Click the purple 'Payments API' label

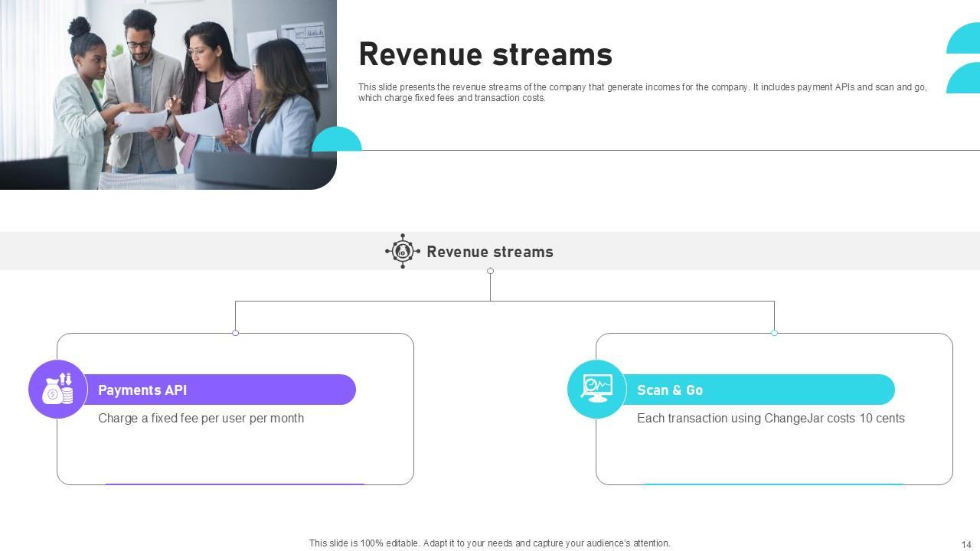142,390
